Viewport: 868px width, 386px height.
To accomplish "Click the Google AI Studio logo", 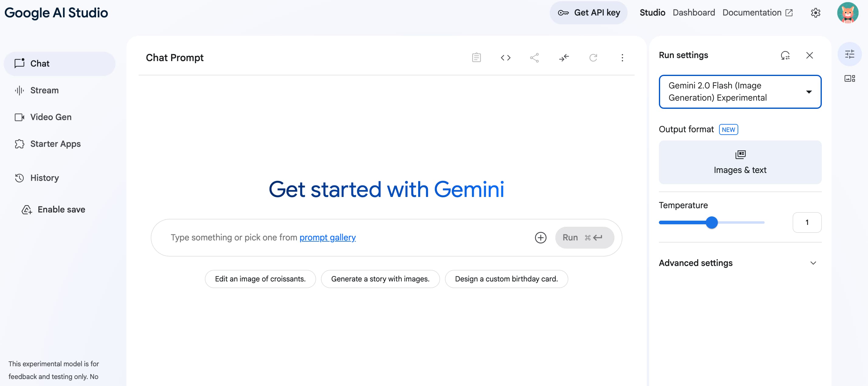I will pos(56,13).
